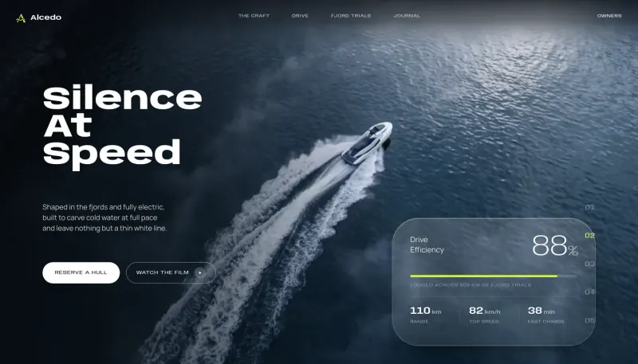This screenshot has height=364, width=638.
Task: Click play icon in Watch the Film
Action: [200, 272]
